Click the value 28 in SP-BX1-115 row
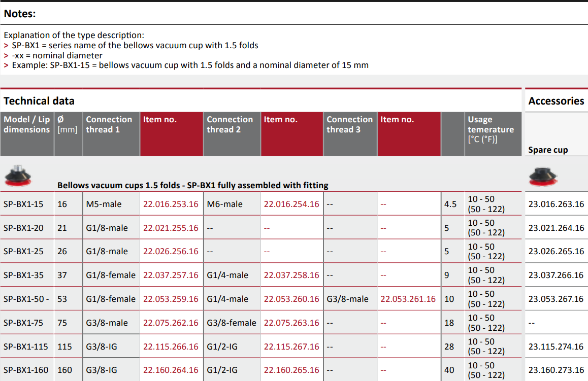This screenshot has width=588, height=381. pos(449,347)
